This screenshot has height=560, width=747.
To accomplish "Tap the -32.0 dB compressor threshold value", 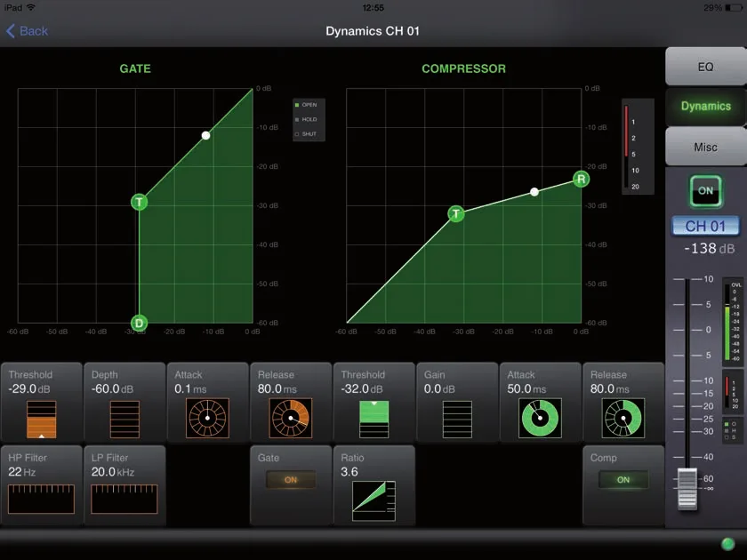I will tap(362, 389).
